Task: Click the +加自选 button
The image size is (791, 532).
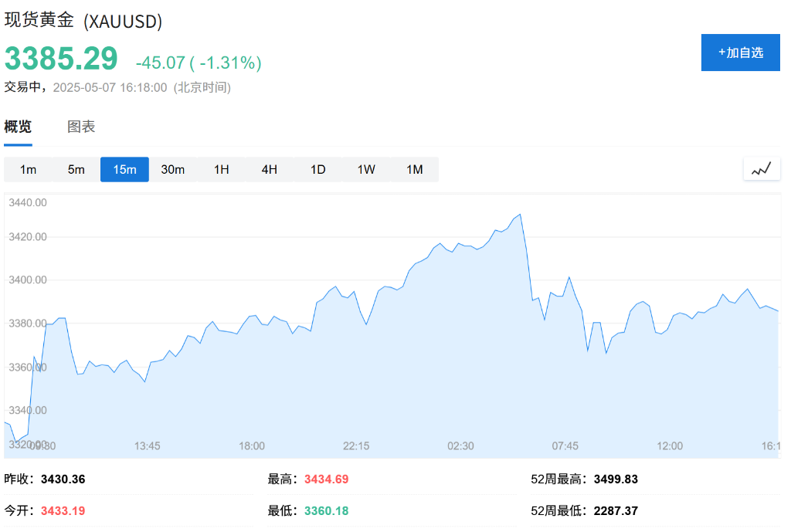Action: tap(740, 53)
